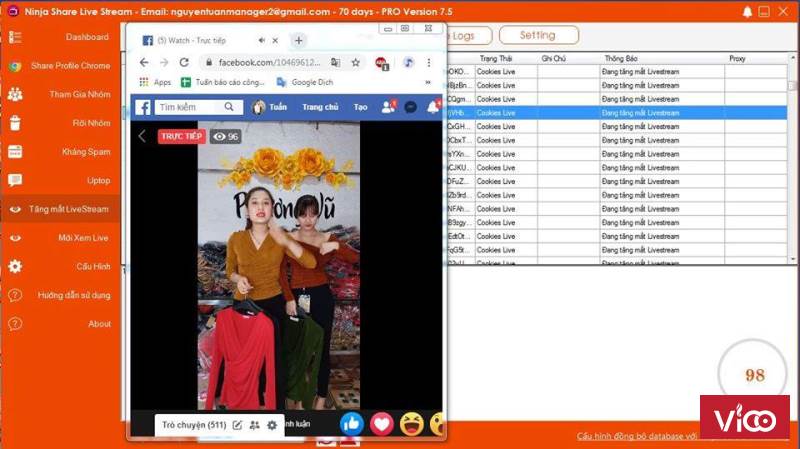Image resolution: width=800 pixels, height=449 pixels.
Task: Click the Proxy column header
Action: click(737, 59)
